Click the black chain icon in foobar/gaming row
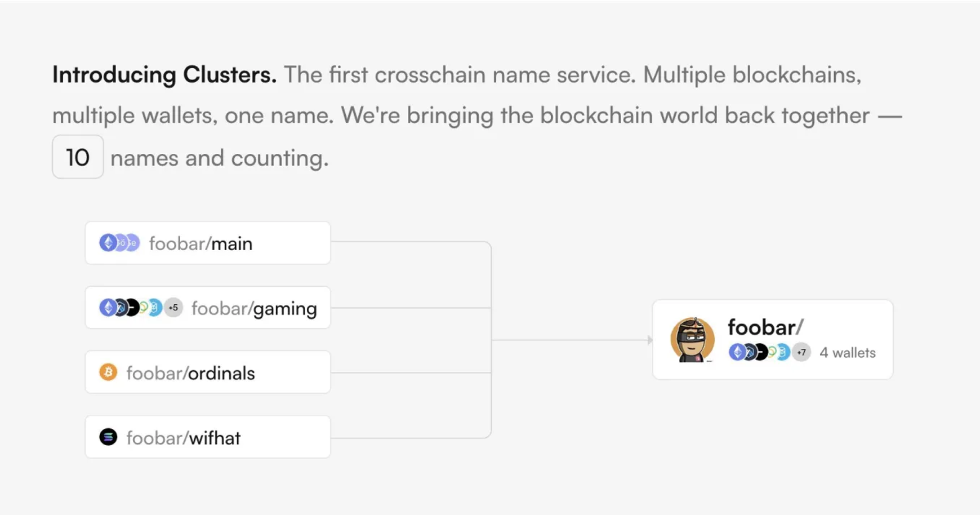This screenshot has width=980, height=515. (x=133, y=308)
